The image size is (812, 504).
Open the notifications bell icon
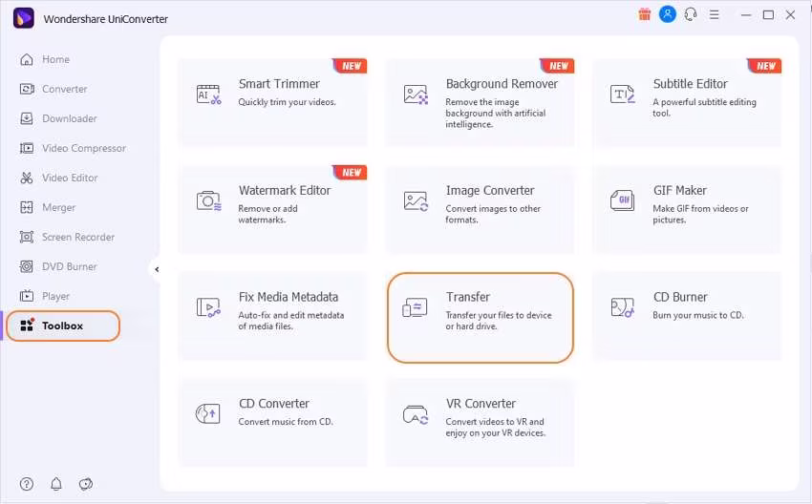point(55,484)
